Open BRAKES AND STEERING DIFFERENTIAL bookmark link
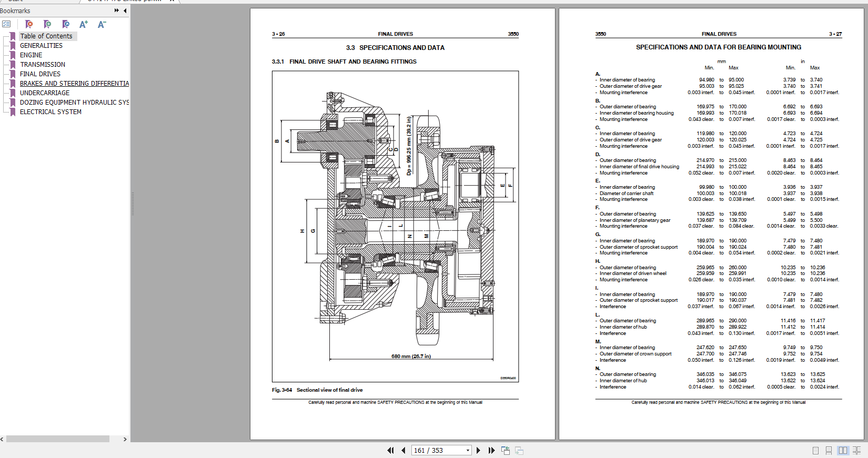 pos(74,84)
